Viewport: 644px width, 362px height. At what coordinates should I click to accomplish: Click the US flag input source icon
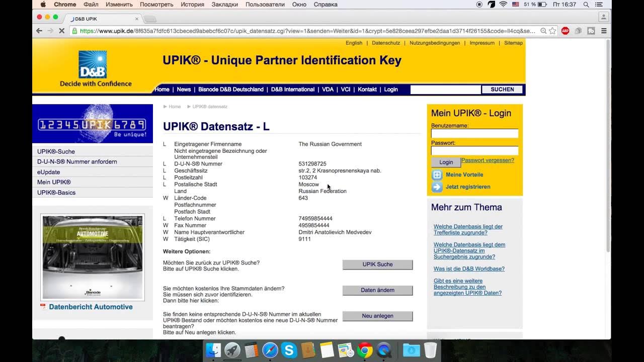tap(516, 5)
